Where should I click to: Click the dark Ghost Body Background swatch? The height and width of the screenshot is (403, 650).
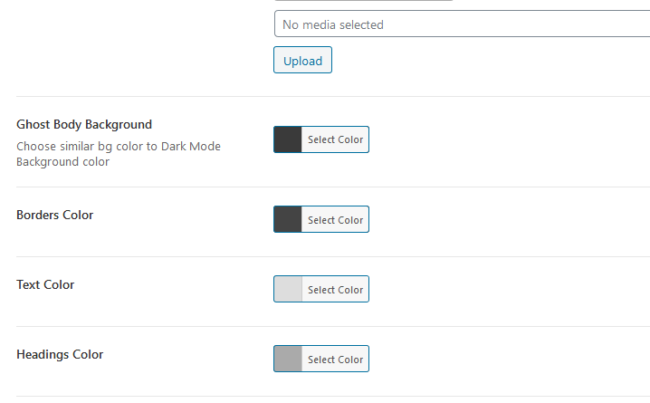[x=288, y=140]
